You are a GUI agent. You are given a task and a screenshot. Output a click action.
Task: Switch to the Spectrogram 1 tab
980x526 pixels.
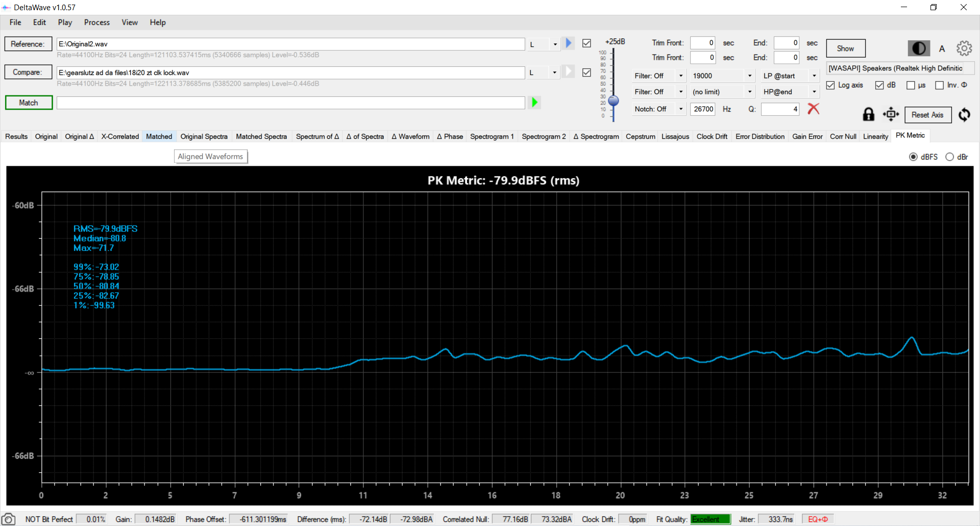492,136
